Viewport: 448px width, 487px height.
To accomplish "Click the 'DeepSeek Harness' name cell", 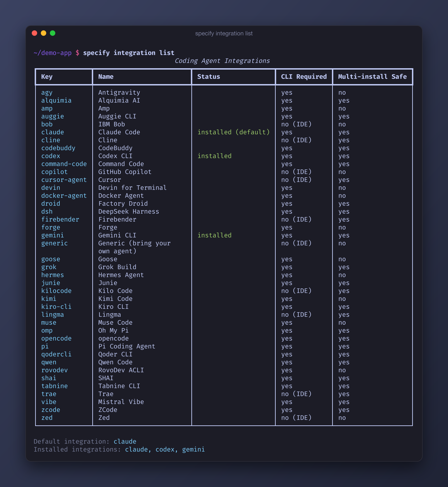I will (129, 211).
